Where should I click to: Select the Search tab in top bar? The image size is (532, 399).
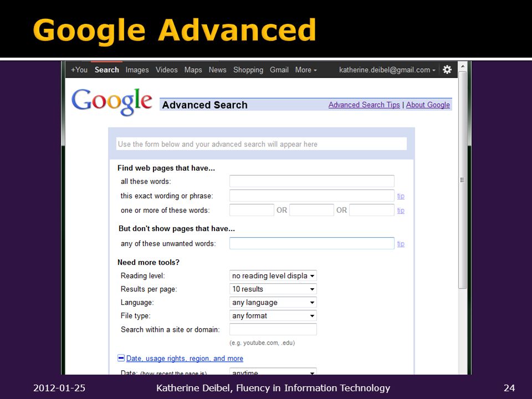[x=107, y=70]
